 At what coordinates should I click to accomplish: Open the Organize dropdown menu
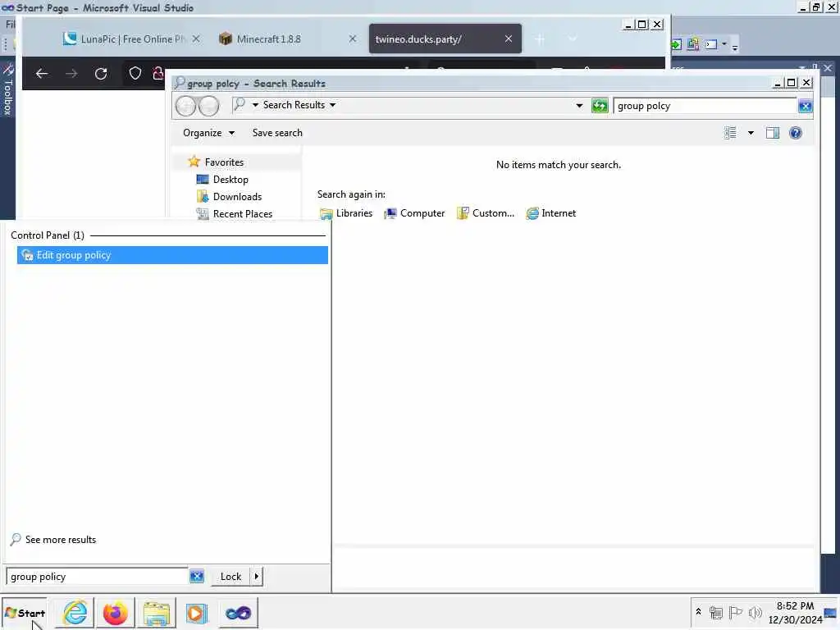(208, 133)
